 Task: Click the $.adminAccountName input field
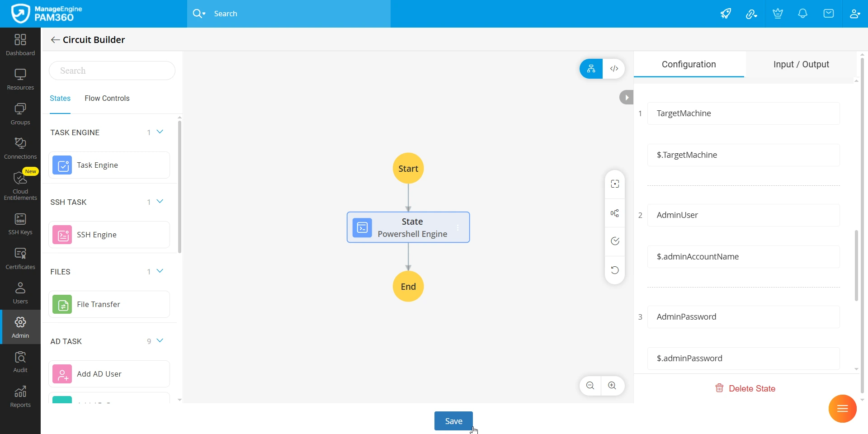(x=743, y=257)
